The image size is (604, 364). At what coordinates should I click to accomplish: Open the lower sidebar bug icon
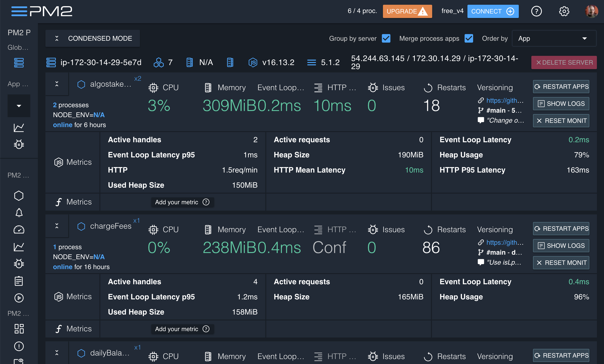pyautogui.click(x=19, y=263)
